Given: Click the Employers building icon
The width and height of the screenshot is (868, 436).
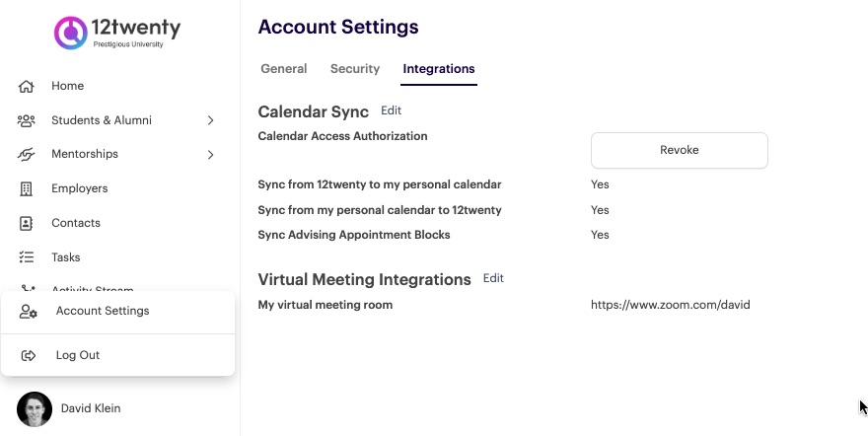Looking at the screenshot, I should (27, 188).
